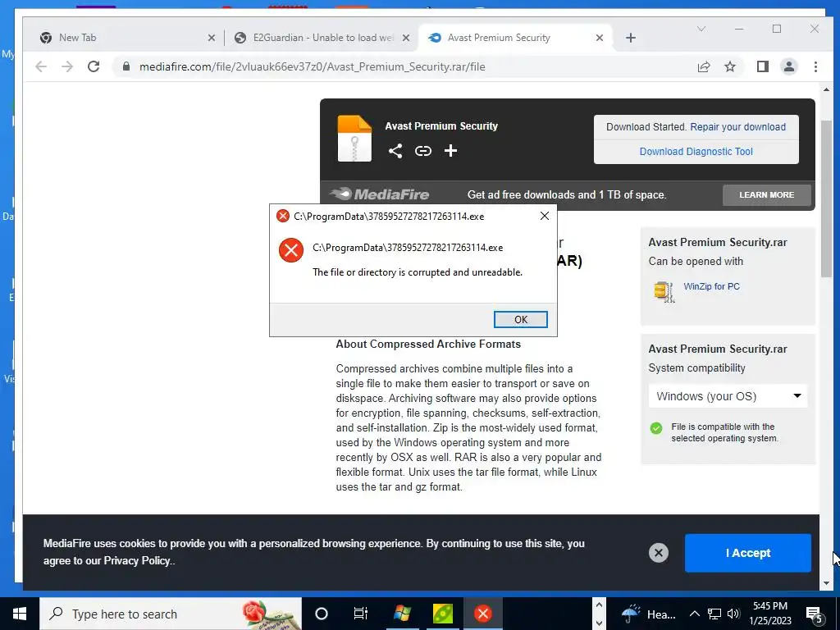Reload the MediaFire page
The image size is (840, 630).
[x=94, y=66]
